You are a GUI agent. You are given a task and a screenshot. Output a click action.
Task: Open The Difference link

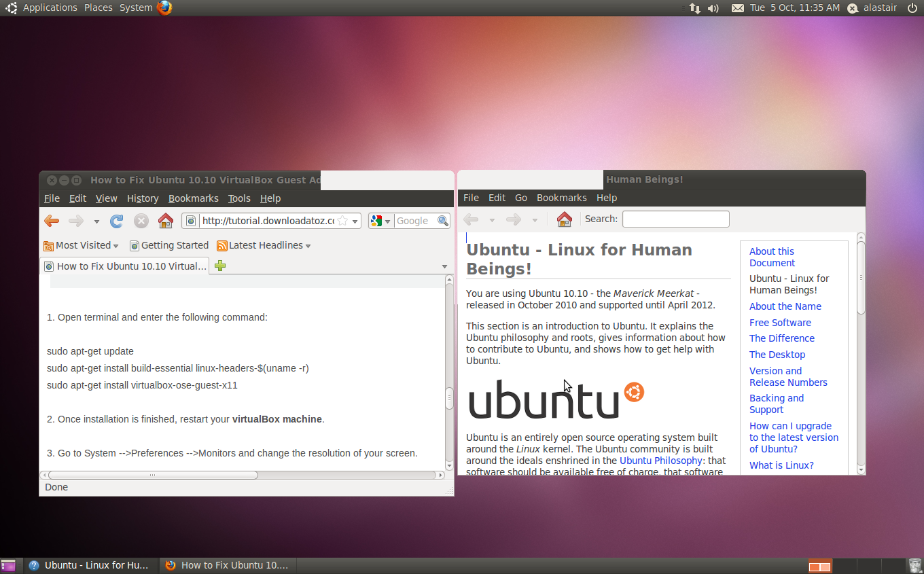782,338
